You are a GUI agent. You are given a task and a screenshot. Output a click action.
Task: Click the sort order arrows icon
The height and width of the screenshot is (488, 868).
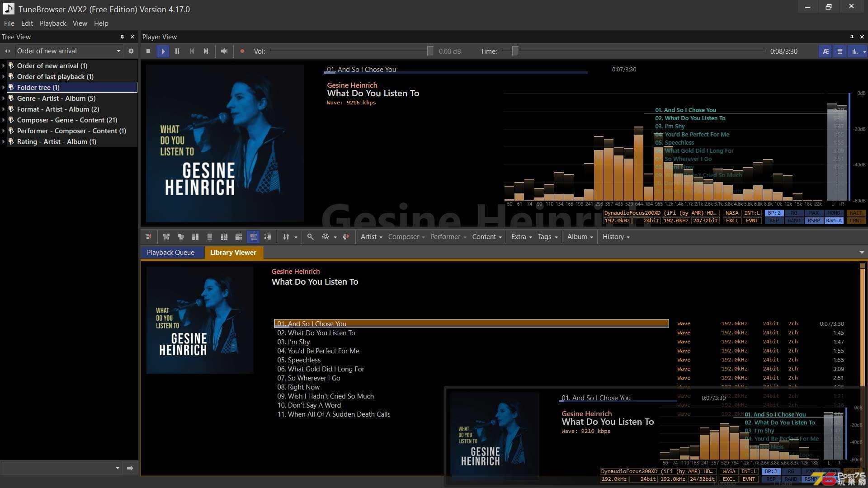pos(286,237)
